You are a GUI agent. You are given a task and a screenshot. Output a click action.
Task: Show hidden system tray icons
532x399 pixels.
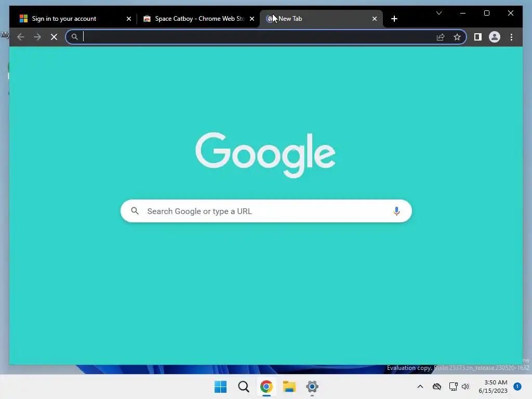click(420, 387)
